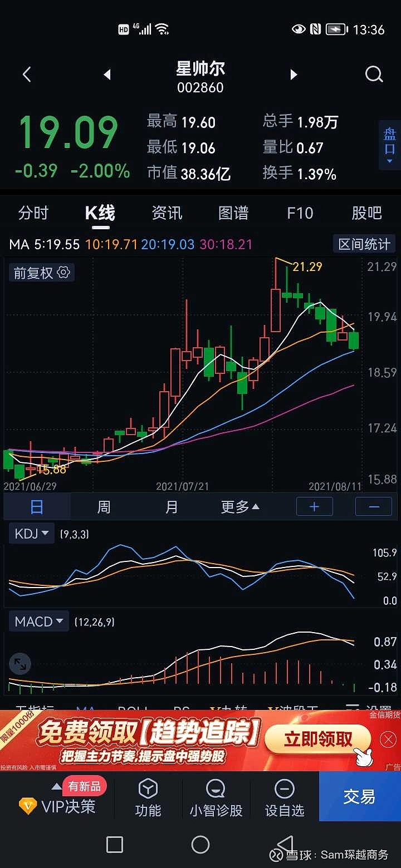Click the MACD (12,26,9) parameters

[95, 622]
